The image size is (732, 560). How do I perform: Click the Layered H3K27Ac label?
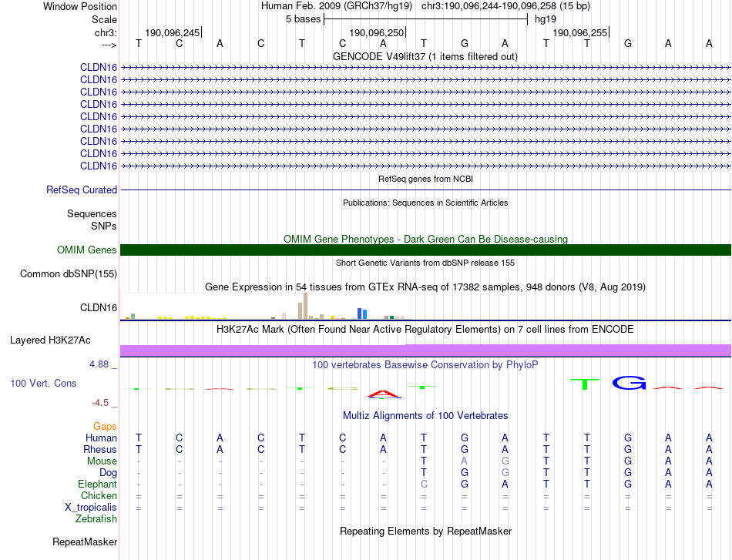[x=50, y=340]
